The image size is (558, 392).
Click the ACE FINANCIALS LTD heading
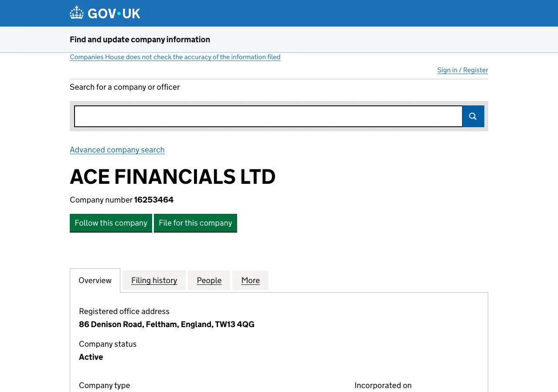tap(173, 177)
